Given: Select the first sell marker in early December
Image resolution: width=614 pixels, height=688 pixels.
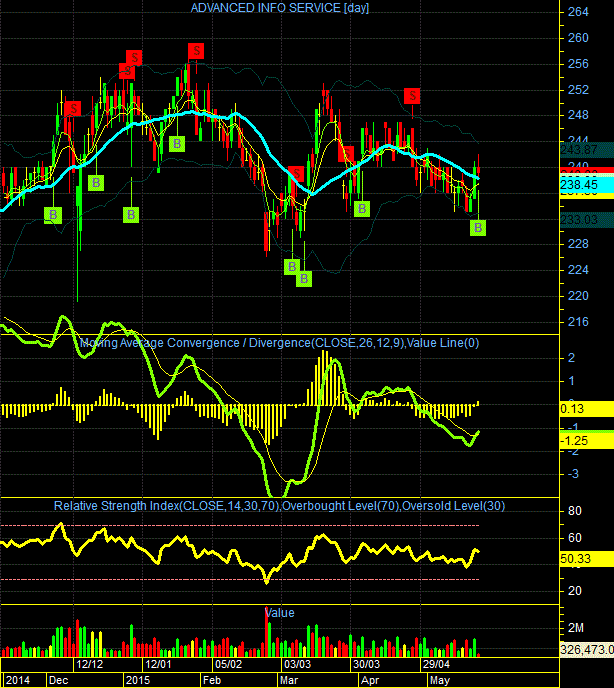Looking at the screenshot, I should 73,108.
